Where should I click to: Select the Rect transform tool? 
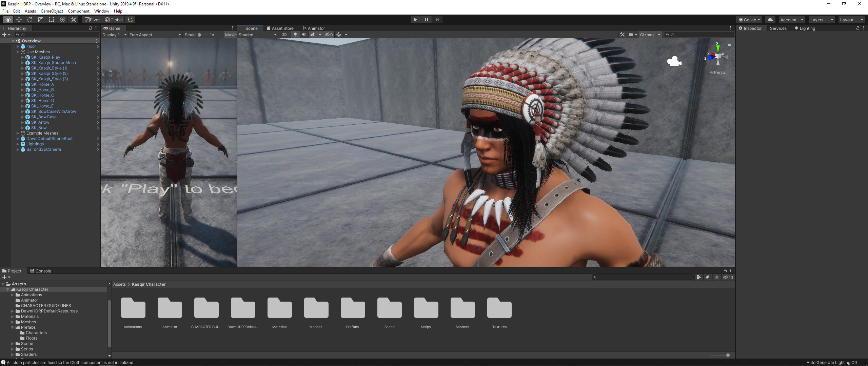(x=52, y=20)
